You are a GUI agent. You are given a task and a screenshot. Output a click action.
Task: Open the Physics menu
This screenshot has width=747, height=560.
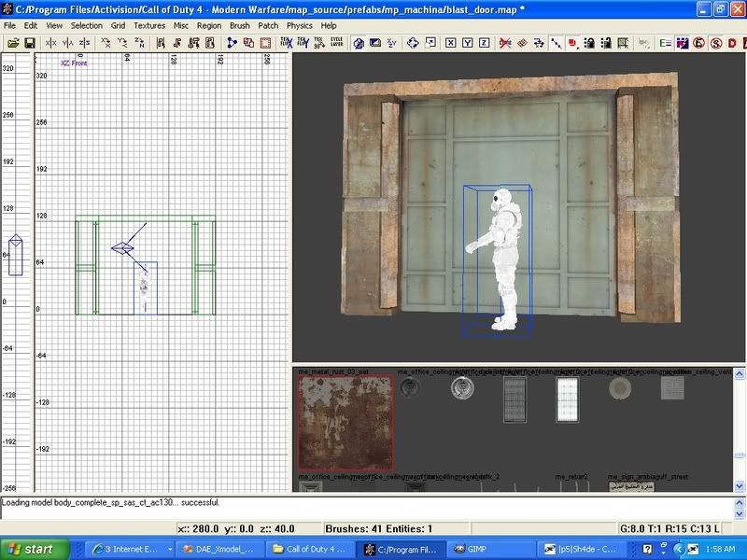(x=299, y=26)
